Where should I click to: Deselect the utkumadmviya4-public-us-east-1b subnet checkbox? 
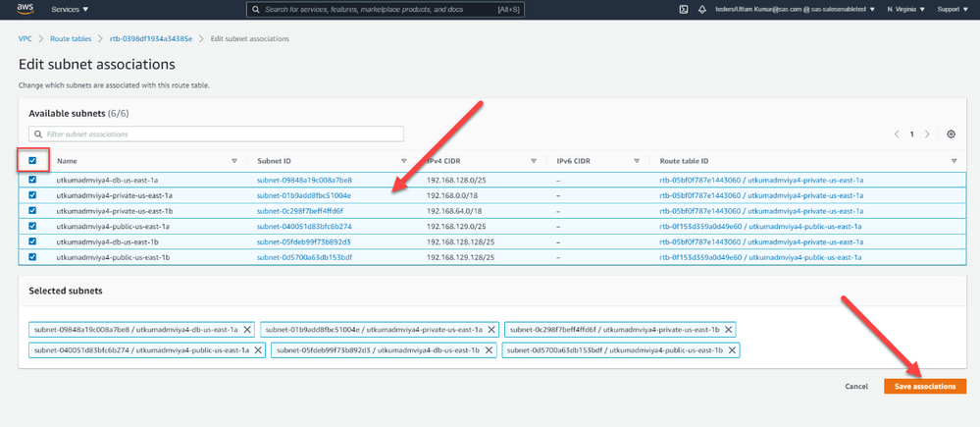(x=32, y=256)
